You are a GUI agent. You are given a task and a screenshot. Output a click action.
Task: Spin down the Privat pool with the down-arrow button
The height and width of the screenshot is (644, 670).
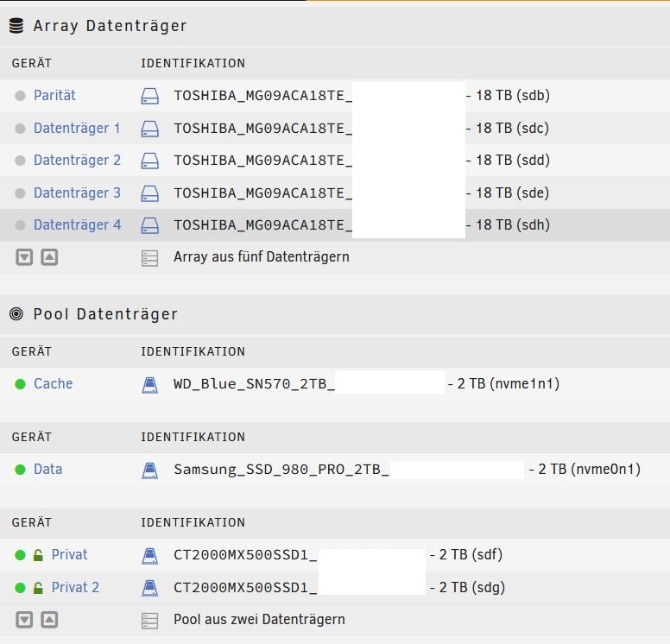click(24, 620)
